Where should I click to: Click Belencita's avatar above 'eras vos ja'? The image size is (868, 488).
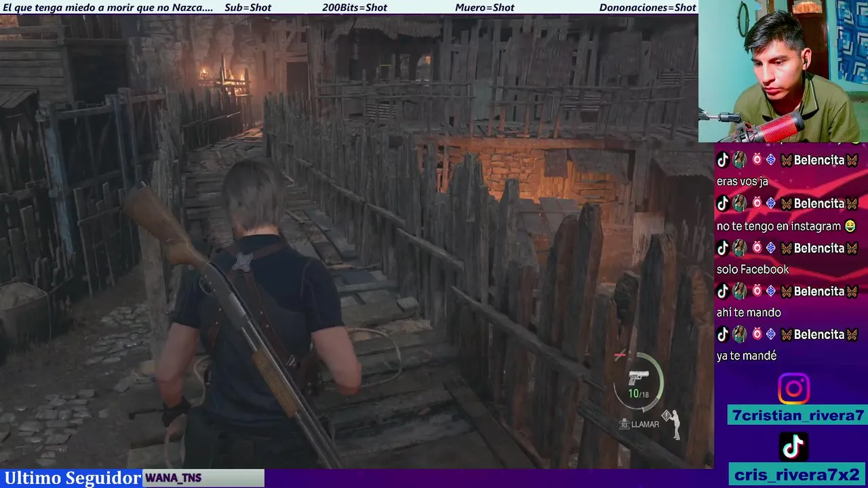tap(739, 160)
